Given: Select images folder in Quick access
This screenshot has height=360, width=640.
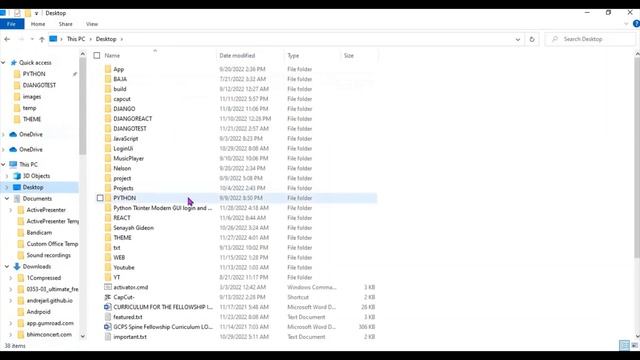Looking at the screenshot, I should click(x=32, y=97).
